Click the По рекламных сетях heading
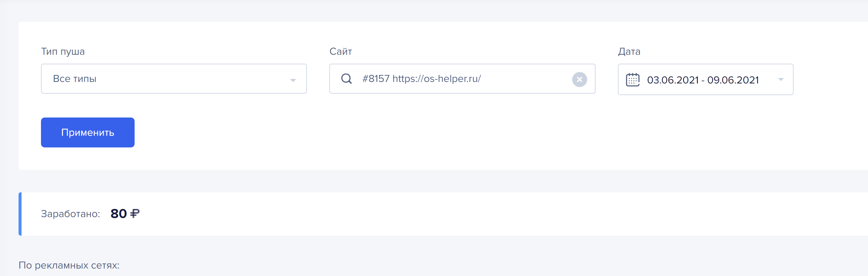 pyautogui.click(x=69, y=265)
